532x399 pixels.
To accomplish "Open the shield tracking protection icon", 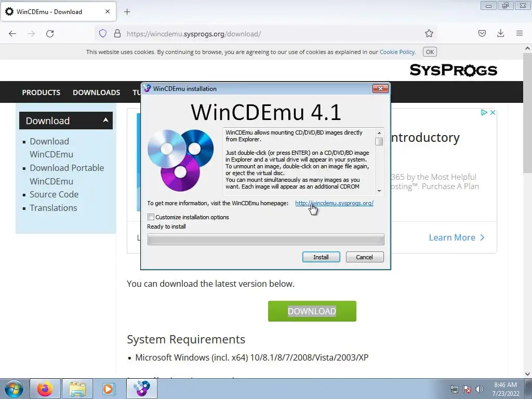I will click(103, 34).
